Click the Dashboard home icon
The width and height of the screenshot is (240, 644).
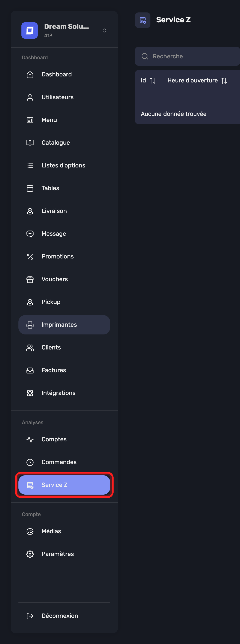(30, 74)
